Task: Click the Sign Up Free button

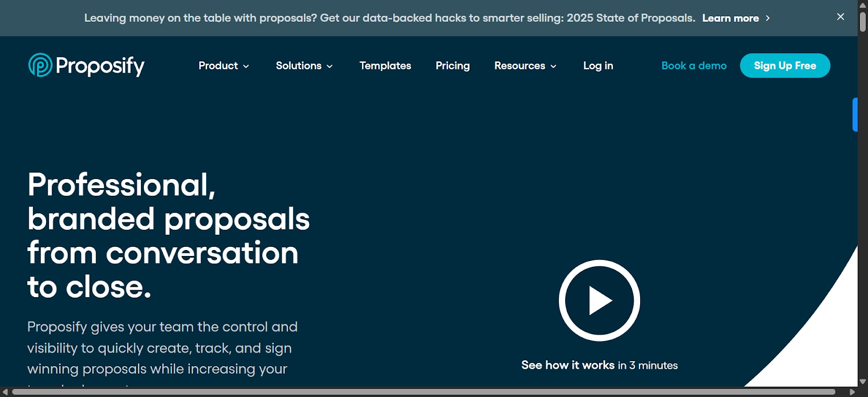Action: point(785,66)
